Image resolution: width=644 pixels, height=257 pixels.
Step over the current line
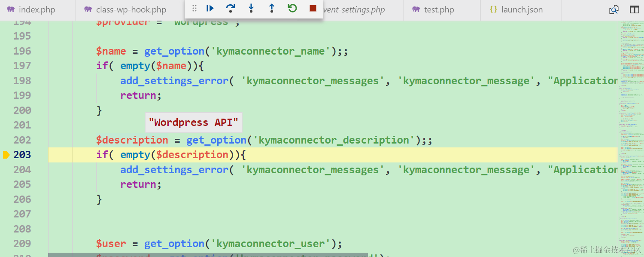(x=231, y=8)
